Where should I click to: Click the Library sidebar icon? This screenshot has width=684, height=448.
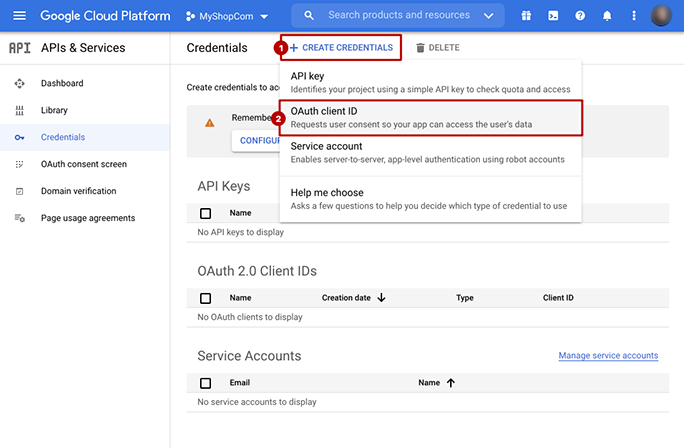tap(19, 110)
